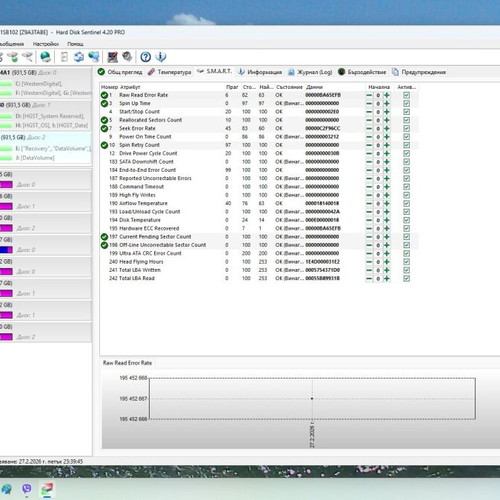Switch to the Температура tab

tap(170, 72)
